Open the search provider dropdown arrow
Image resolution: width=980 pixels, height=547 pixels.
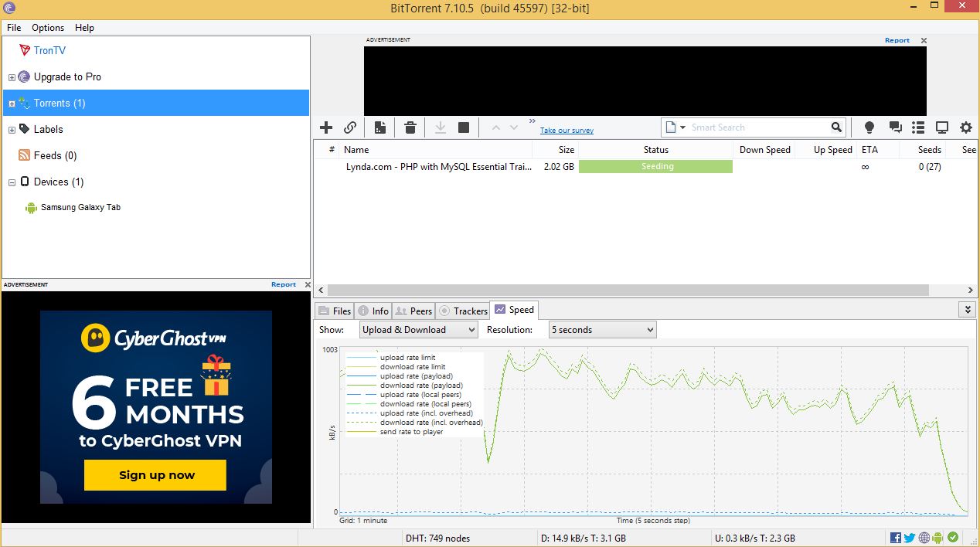683,127
